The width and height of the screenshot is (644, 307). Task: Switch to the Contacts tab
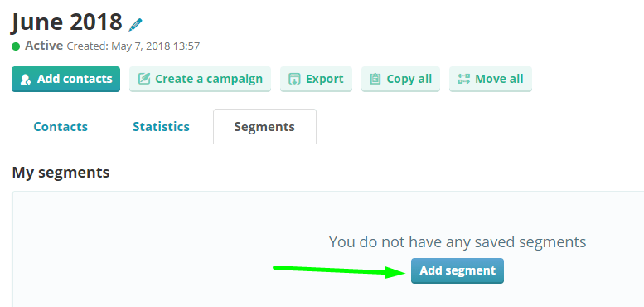coord(61,127)
